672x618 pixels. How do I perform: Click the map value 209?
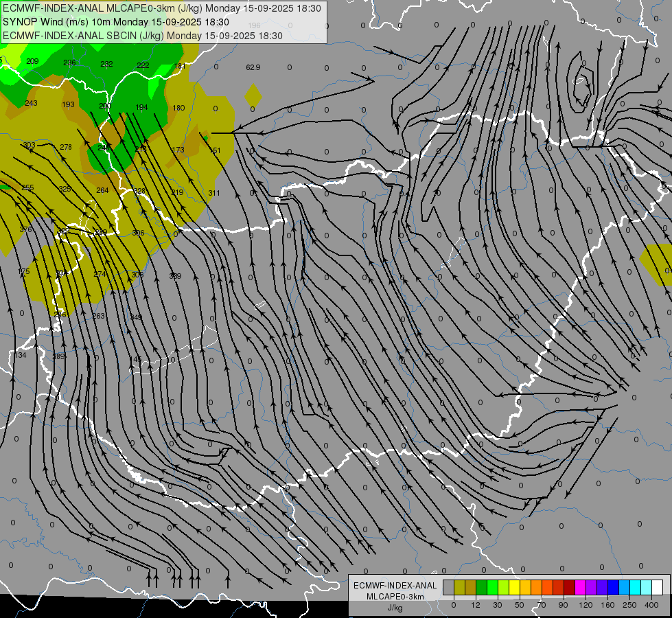pos(32,61)
